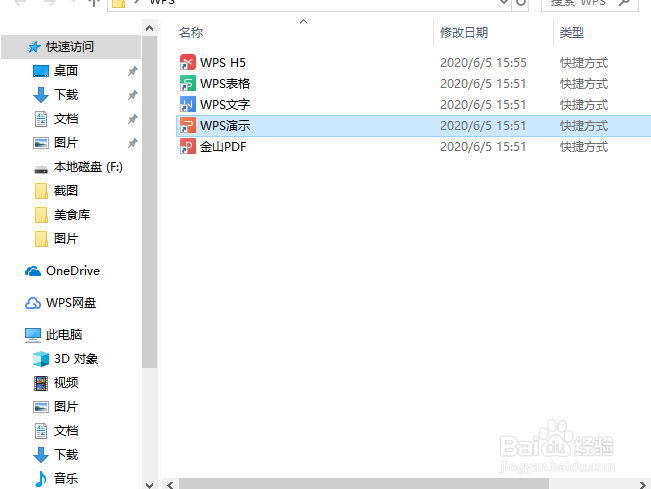Click date 2020/6/5 15:51 in WPS演示 row
Screen dimensions: 651x489
(483, 125)
